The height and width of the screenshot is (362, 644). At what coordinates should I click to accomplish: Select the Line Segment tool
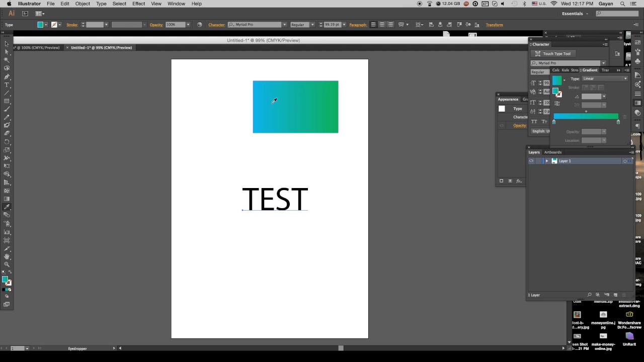(7, 93)
